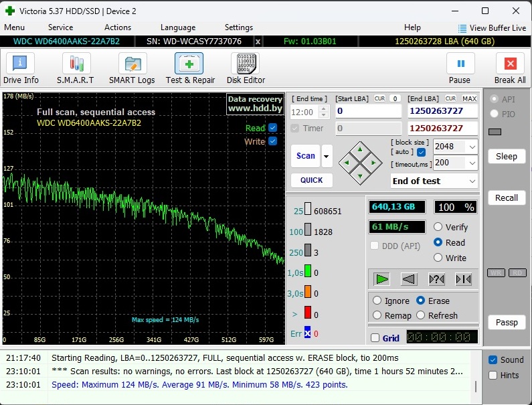
Task: Click the QUICK scan button
Action: tap(311, 180)
